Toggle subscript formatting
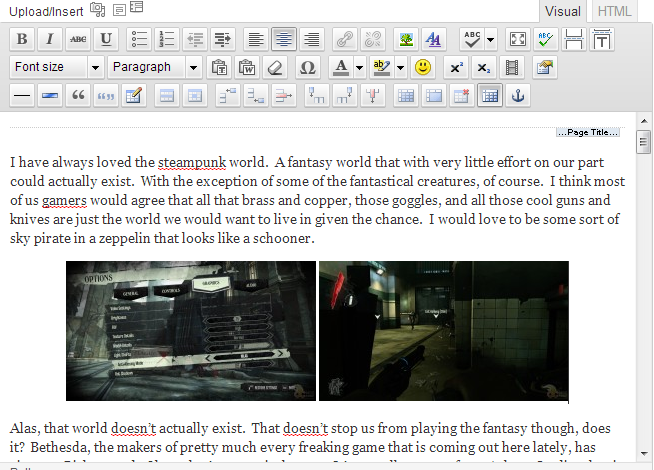The height and width of the screenshot is (470, 654). (483, 67)
